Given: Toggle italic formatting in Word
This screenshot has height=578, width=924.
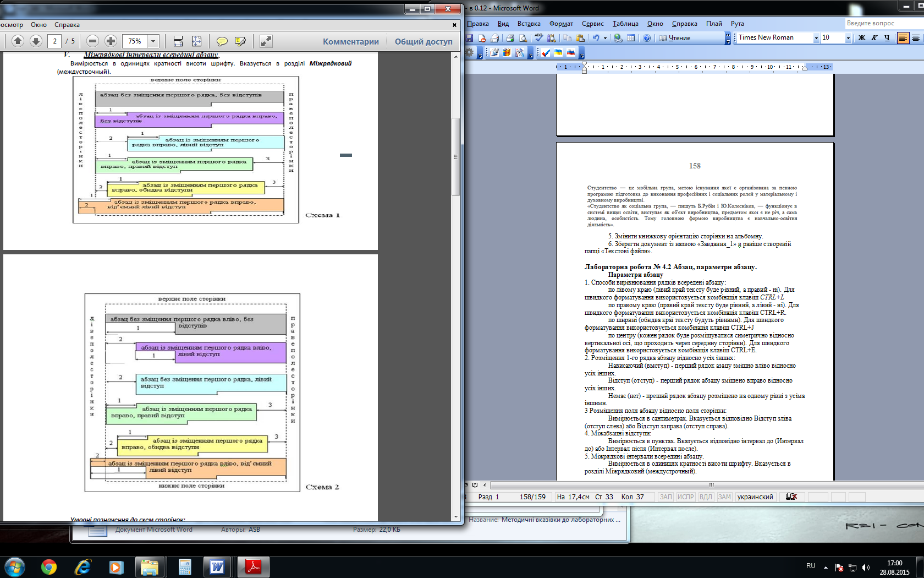Looking at the screenshot, I should tap(875, 38).
